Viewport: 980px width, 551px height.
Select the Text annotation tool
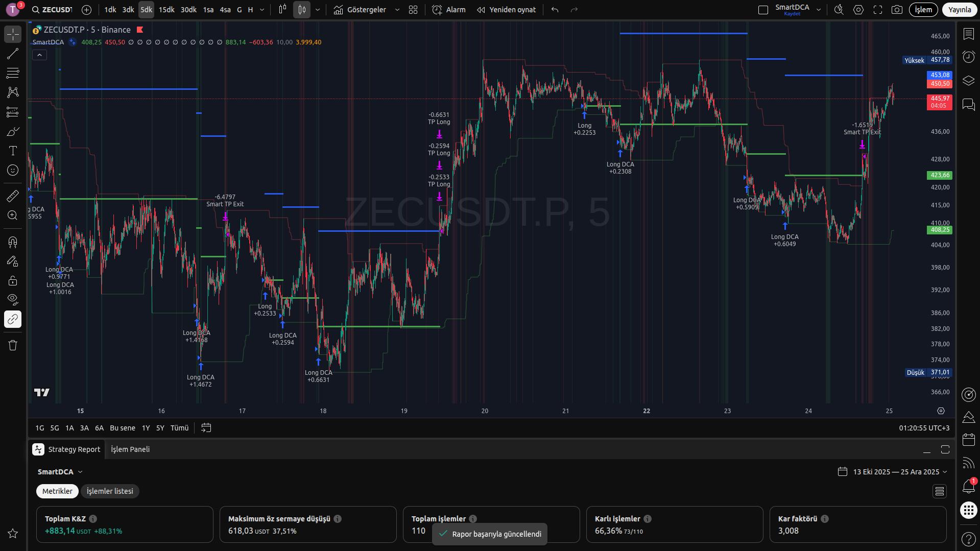tap(13, 151)
